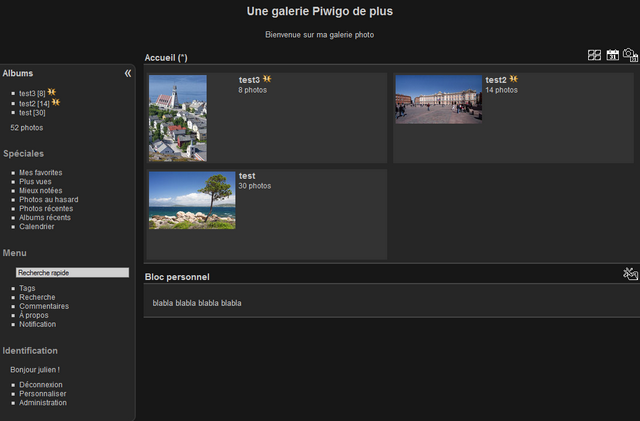Click the Recherche rapide search field
The height and width of the screenshot is (421, 640).
click(x=72, y=272)
